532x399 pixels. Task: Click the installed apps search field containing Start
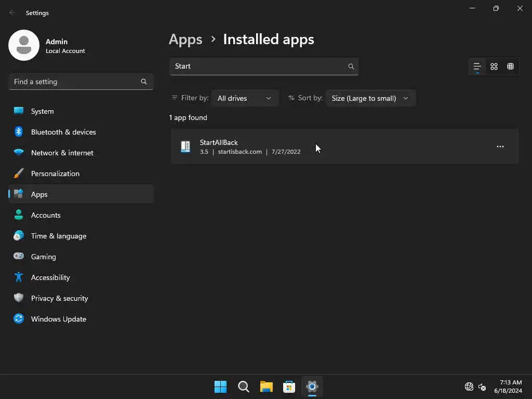257,66
